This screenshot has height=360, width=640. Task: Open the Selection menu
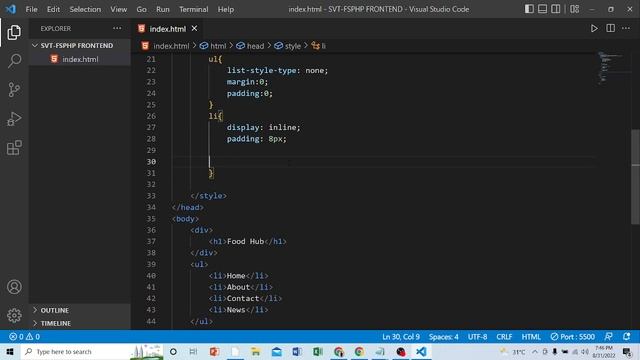click(85, 9)
